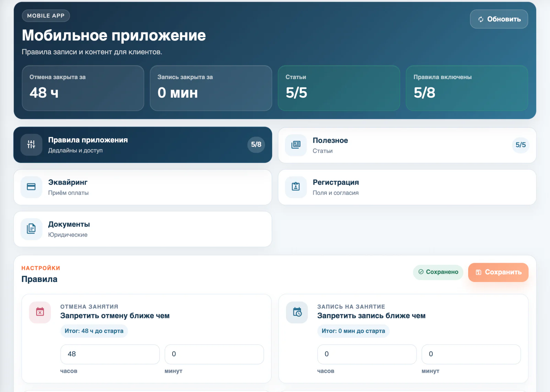Viewport: 550px width, 392px height.
Task: Open the Правила приложения tab
Action: pos(143,145)
